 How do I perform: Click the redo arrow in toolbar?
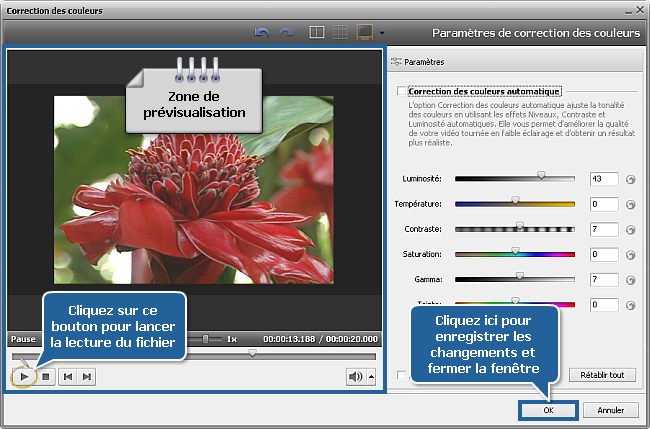coord(285,33)
